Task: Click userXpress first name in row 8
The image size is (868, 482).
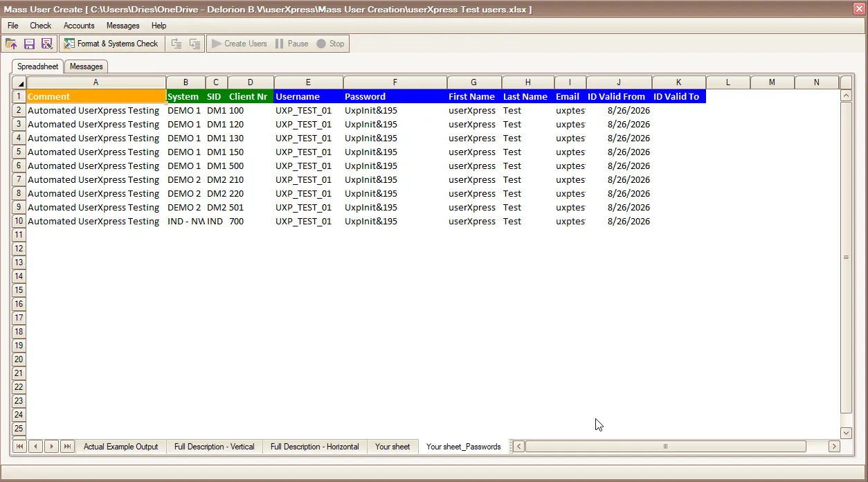Action: [474, 193]
